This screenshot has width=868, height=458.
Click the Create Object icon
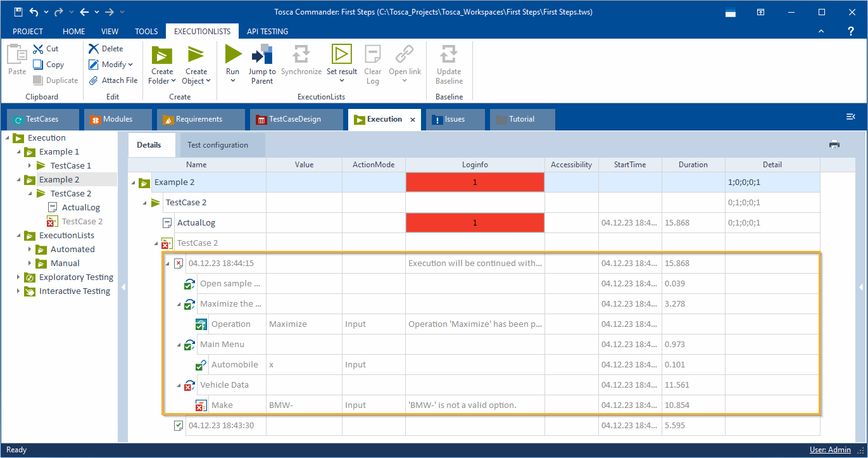pyautogui.click(x=196, y=56)
